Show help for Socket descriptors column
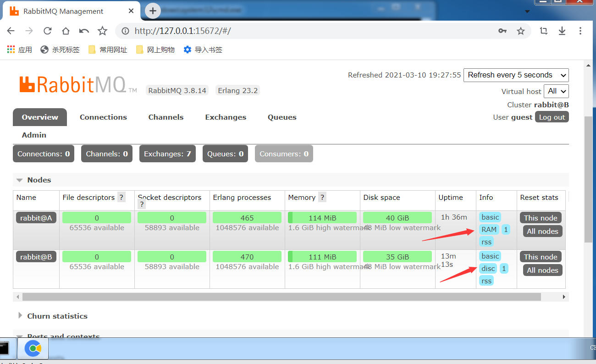596x364 pixels. click(142, 204)
